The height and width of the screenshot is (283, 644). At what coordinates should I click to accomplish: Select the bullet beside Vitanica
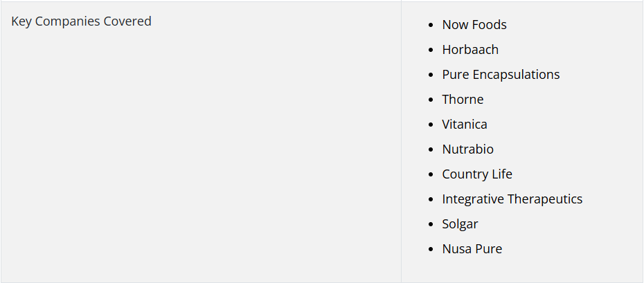(431, 125)
